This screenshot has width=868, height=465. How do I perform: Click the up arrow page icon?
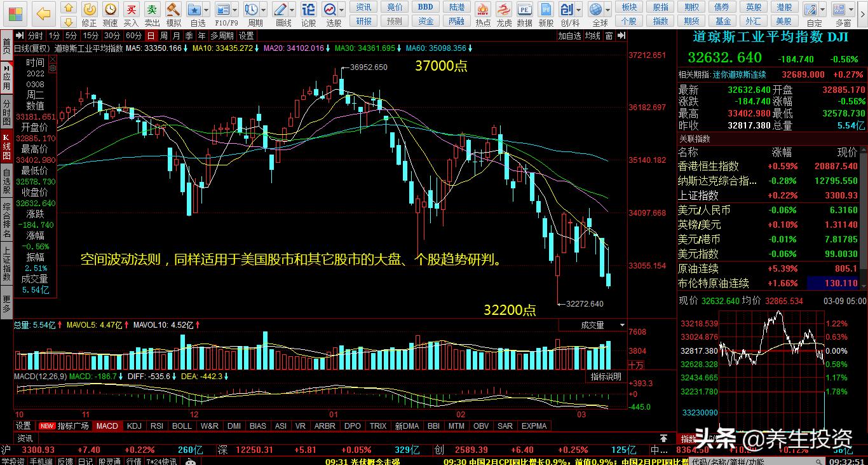(70, 8)
